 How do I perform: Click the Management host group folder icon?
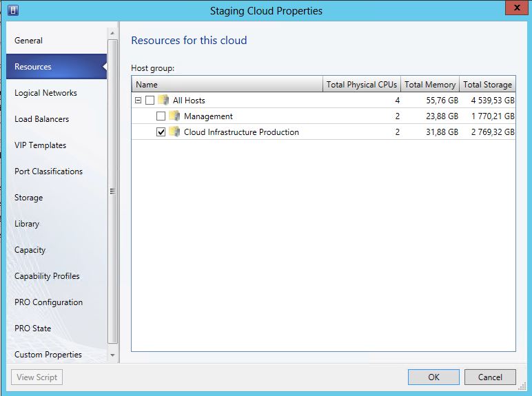[174, 116]
